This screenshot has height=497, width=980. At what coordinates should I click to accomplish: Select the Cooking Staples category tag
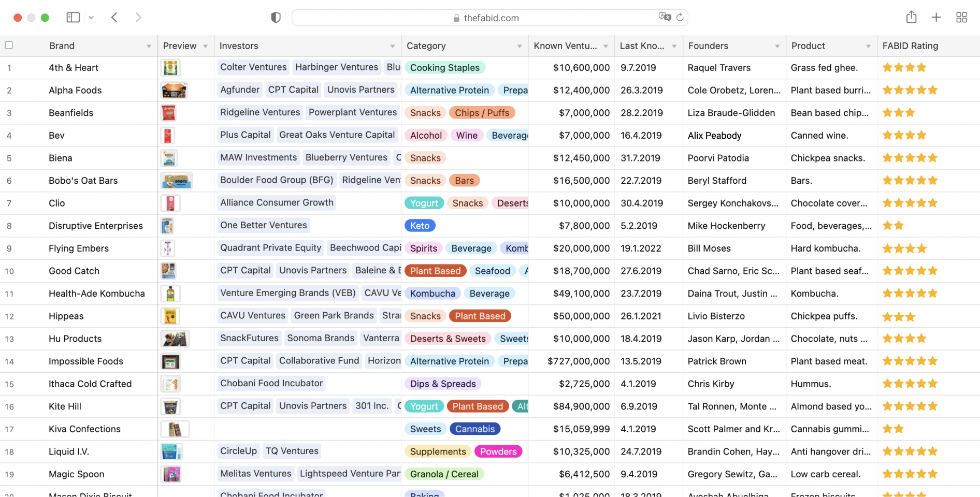tap(445, 67)
